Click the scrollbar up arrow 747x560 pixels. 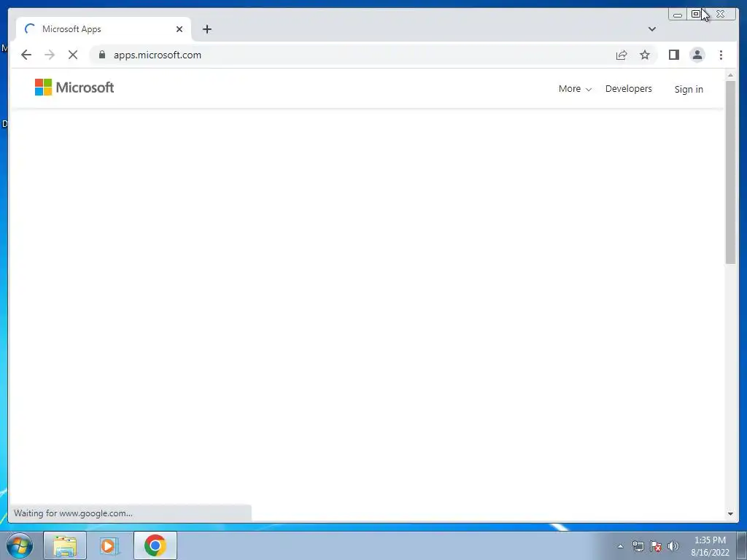pos(730,75)
